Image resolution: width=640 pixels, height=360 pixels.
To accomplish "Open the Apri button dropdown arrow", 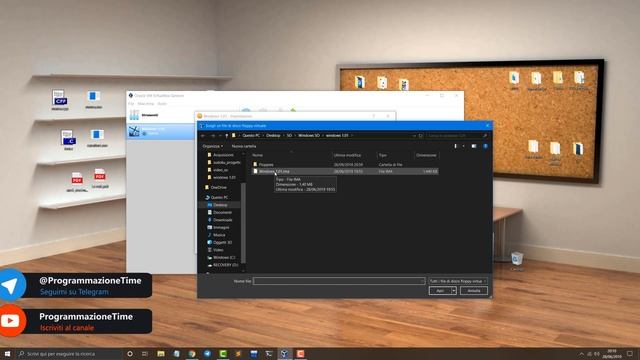I will pyautogui.click(x=454, y=291).
